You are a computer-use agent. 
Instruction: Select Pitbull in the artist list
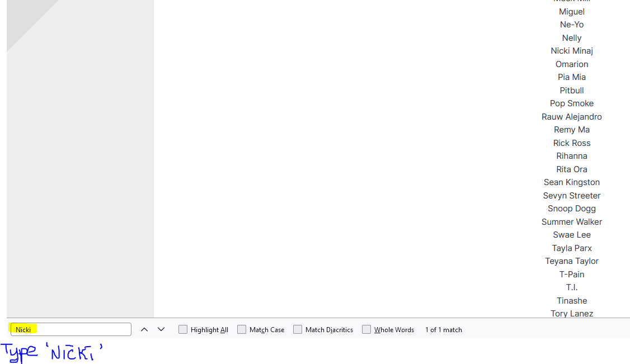click(572, 90)
